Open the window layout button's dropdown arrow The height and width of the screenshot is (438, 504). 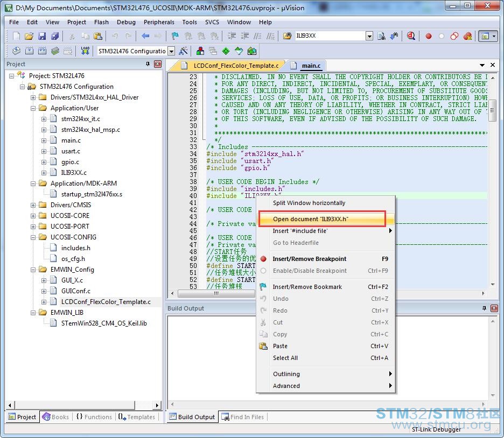tap(494, 36)
